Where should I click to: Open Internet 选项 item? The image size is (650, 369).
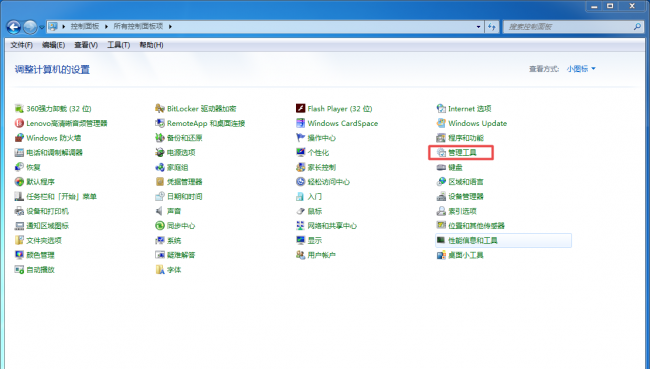pos(464,109)
